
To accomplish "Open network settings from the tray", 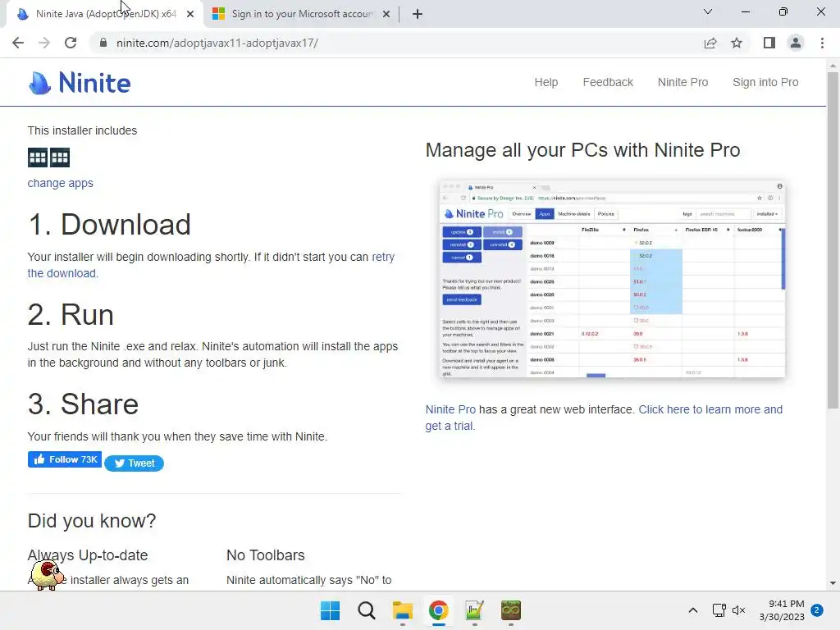I will (x=719, y=610).
